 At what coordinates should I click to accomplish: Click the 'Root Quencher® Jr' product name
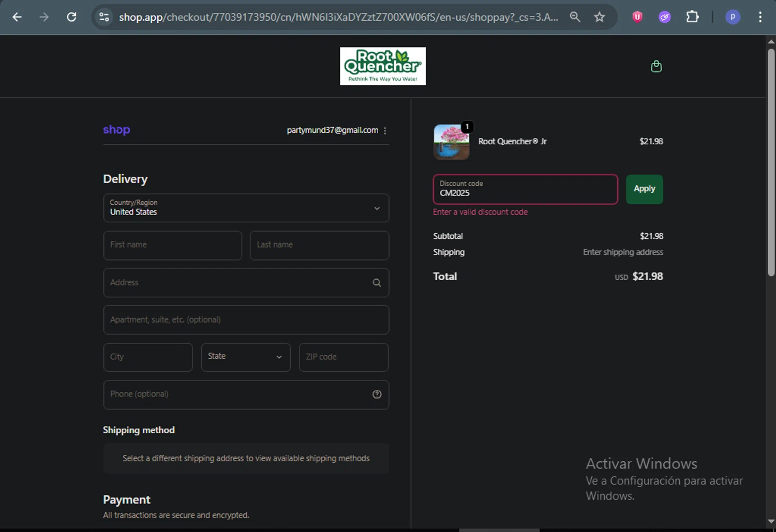click(512, 141)
